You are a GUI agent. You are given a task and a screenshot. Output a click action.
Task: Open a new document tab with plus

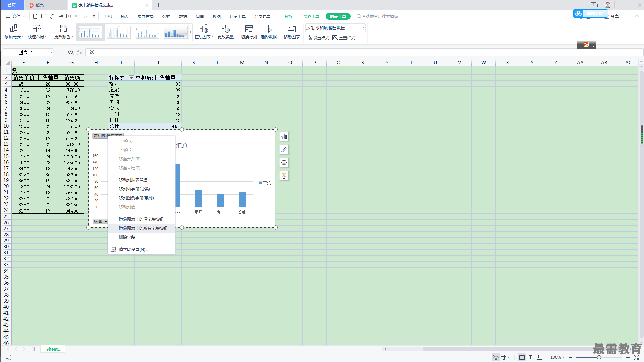(158, 5)
